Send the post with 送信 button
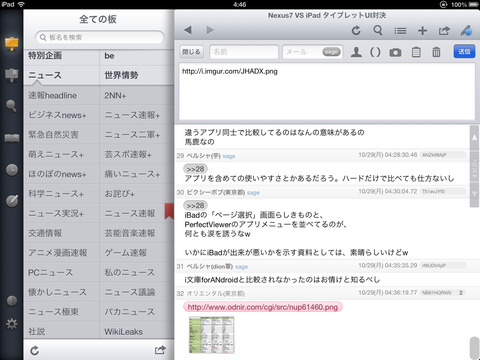480x360 pixels. click(464, 52)
